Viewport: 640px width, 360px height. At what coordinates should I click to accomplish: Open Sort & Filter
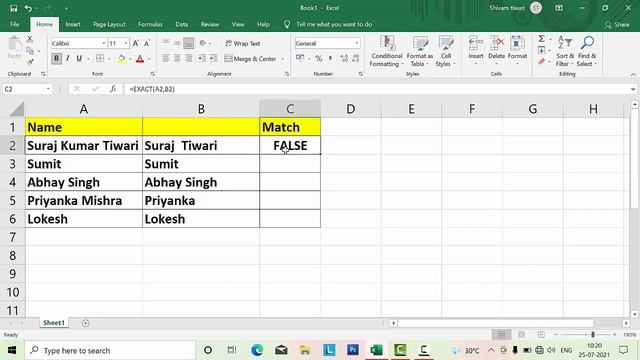click(x=565, y=51)
